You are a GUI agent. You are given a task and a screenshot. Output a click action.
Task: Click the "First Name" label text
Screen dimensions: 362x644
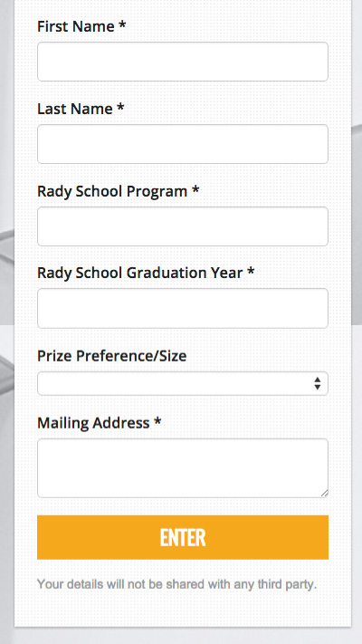tap(76, 26)
